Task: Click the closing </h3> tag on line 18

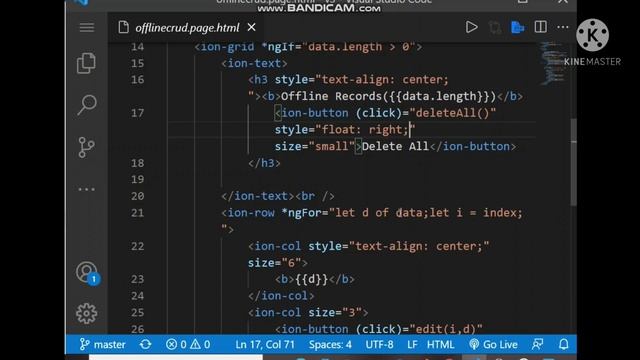Action: click(x=264, y=163)
